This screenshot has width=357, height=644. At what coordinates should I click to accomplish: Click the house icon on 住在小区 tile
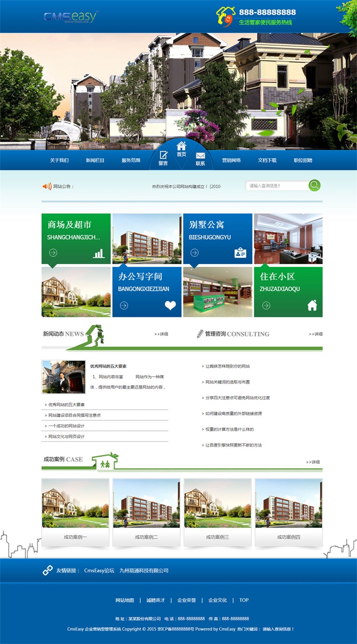(x=312, y=305)
